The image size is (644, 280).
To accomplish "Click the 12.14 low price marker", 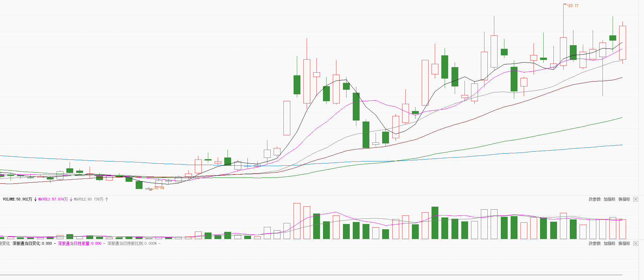I will pyautogui.click(x=159, y=188).
